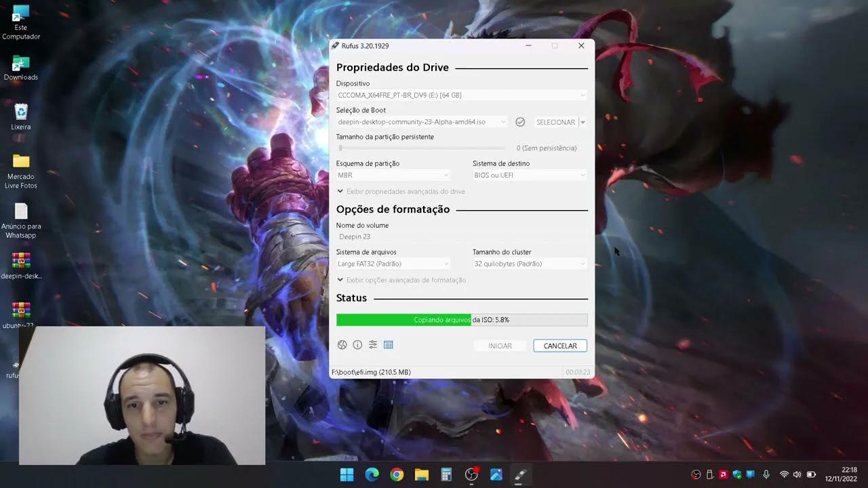Expand the arrow beside SELECIONAR button
The image size is (868, 488).
click(583, 123)
